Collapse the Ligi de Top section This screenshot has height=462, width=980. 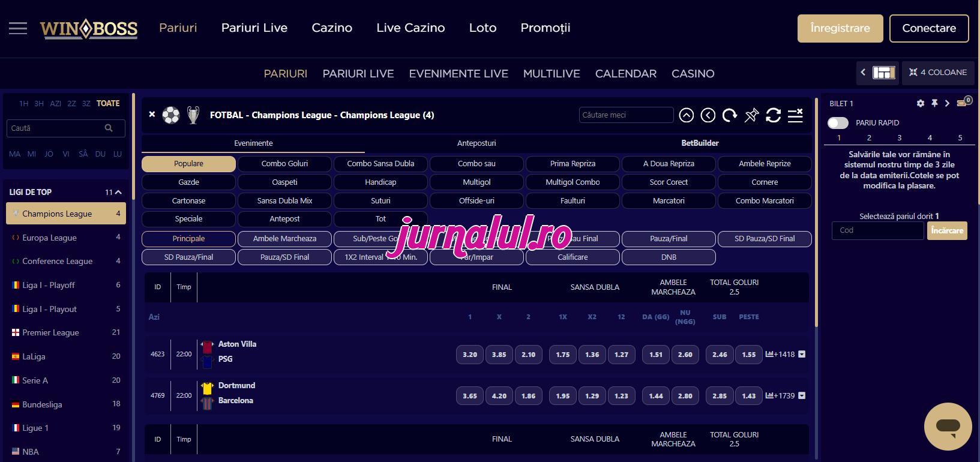click(x=118, y=192)
